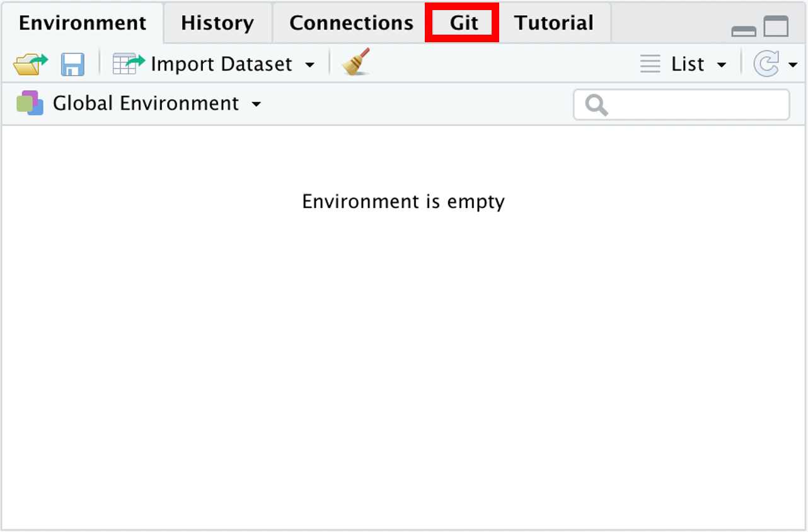Go to the Tutorial tab
Image resolution: width=808 pixels, height=532 pixels.
[553, 23]
